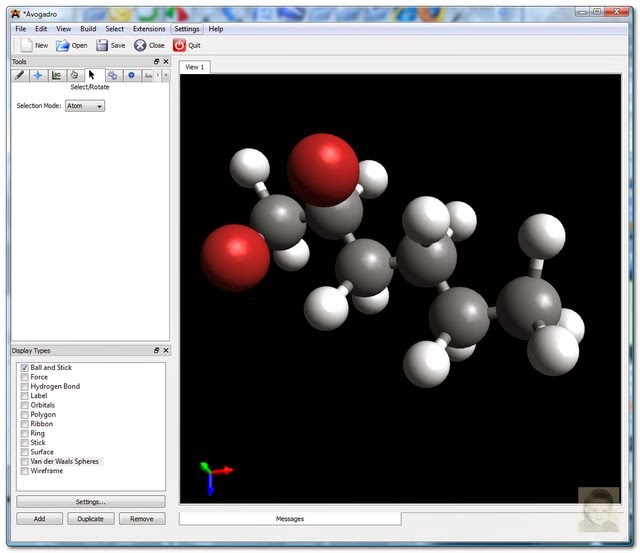Open the File menu

(20, 29)
